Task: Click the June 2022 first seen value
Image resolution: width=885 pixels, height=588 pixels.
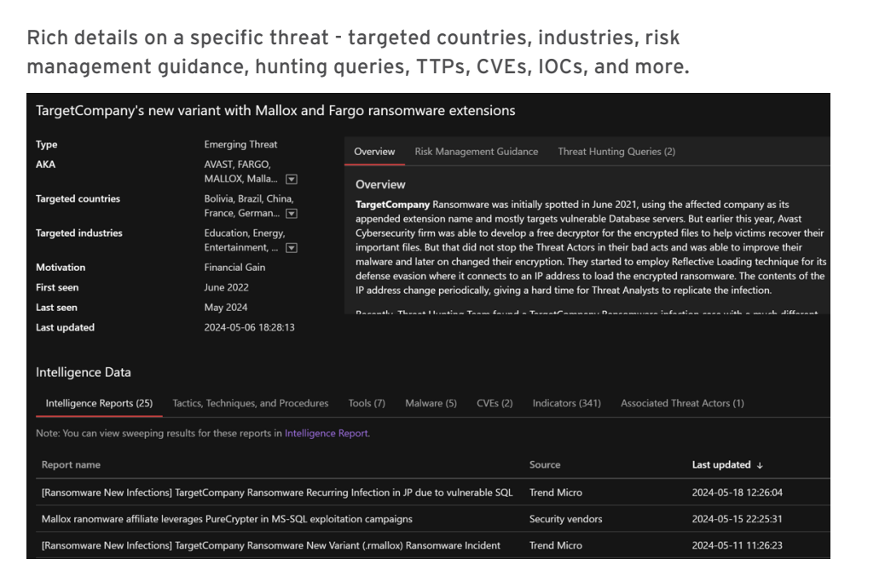Action: pos(226,288)
